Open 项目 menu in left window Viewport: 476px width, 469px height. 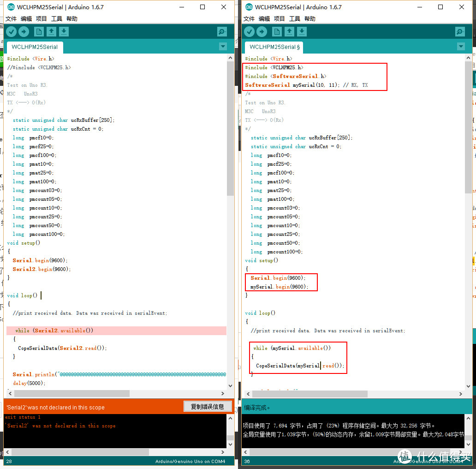[42, 19]
